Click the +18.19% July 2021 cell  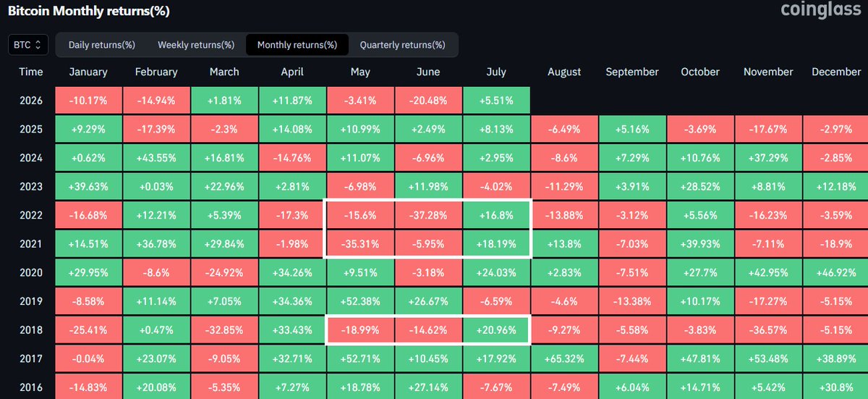[496, 244]
